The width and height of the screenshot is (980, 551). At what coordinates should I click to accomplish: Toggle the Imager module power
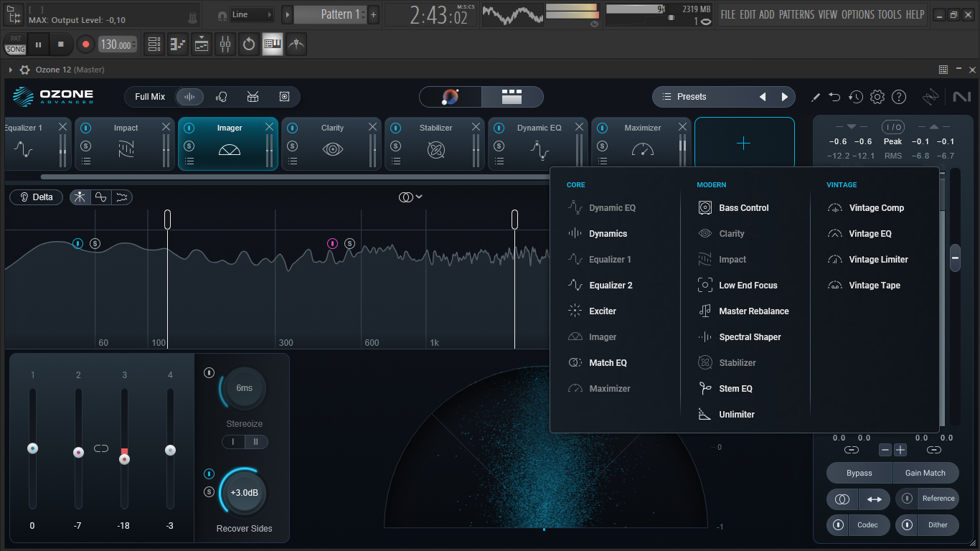point(189,128)
